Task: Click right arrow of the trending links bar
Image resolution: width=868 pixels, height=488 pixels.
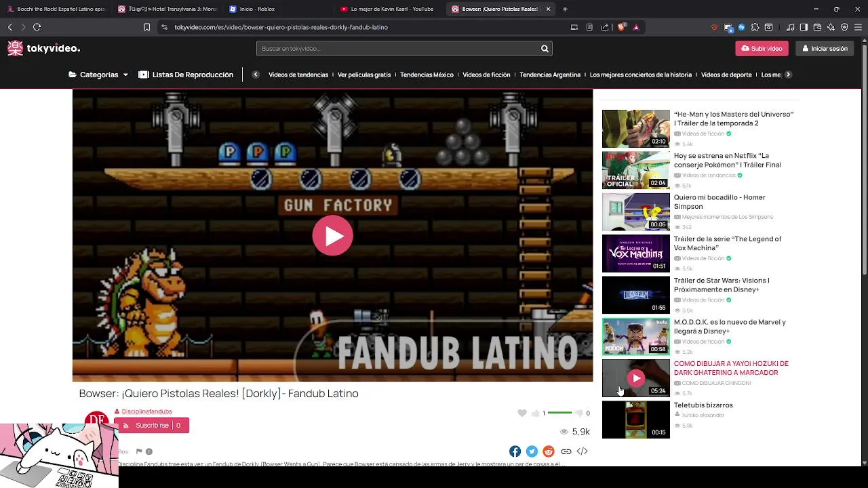Action: click(788, 75)
